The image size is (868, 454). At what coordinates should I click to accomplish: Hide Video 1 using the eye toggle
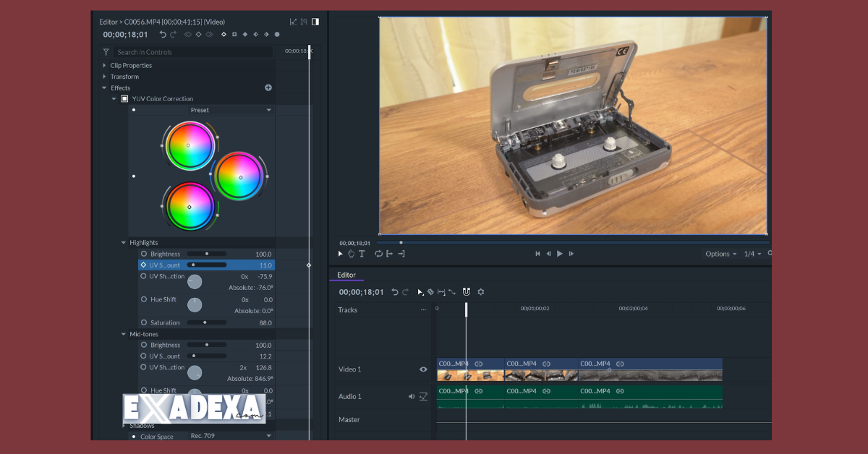(423, 369)
